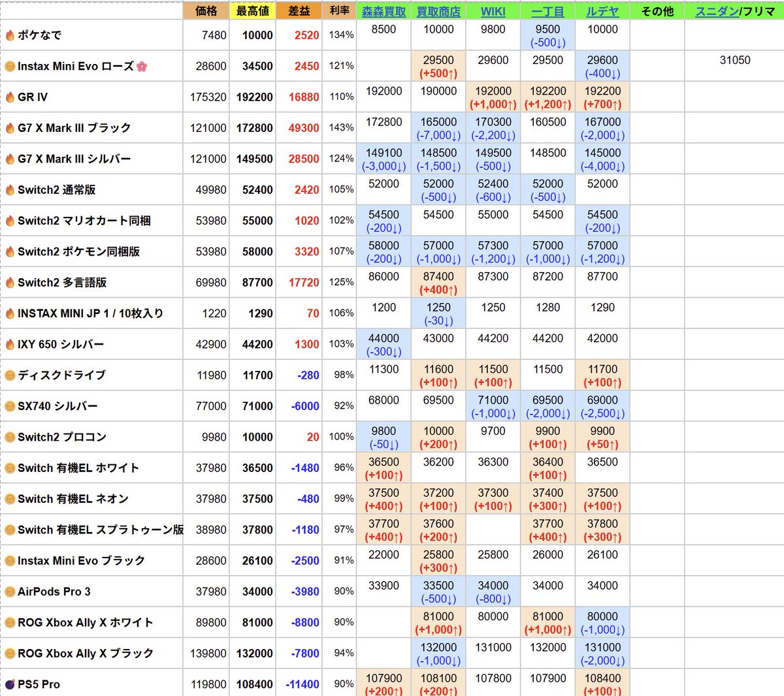784x696 pixels.
Task: Select the AirPods Pro 3 name cell
Action: pos(92,592)
